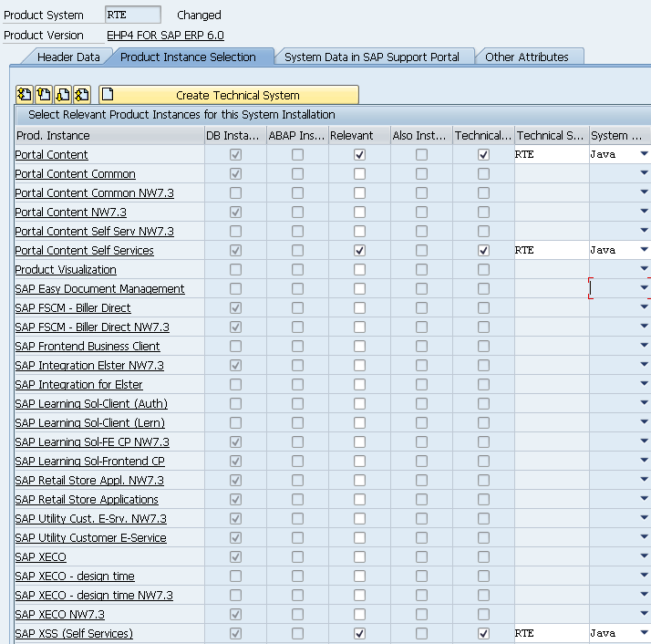Screen dimensions: 651x644
Task: Tick Also Installed checkbox for SAP Easy Document Management
Action: 421,289
